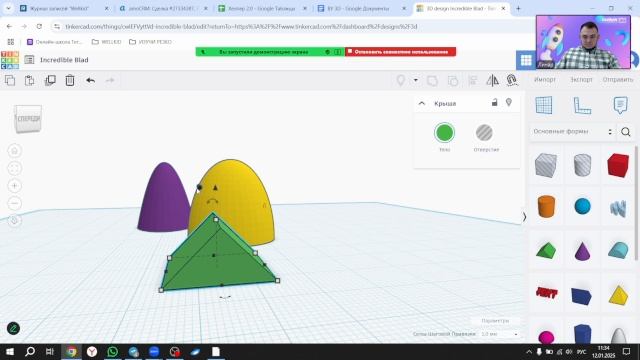
Task: Pick the teal round roof shape
Action: [x=618, y=250]
